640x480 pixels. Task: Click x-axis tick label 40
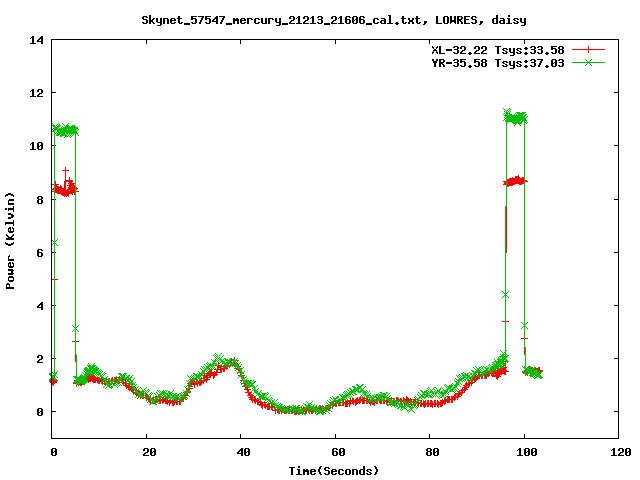244,452
